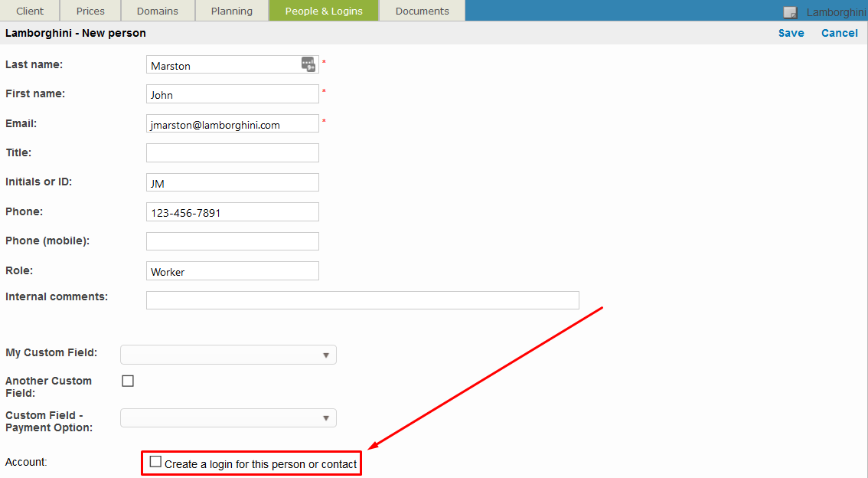This screenshot has height=478, width=868.
Task: Enable Create a login for this person checkbox
Action: 156,462
